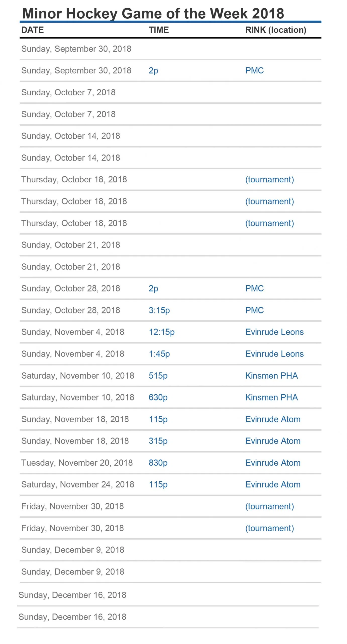The width and height of the screenshot is (347, 644).
Task: Click Kinsmen PHA for the 515p game
Action: (271, 376)
